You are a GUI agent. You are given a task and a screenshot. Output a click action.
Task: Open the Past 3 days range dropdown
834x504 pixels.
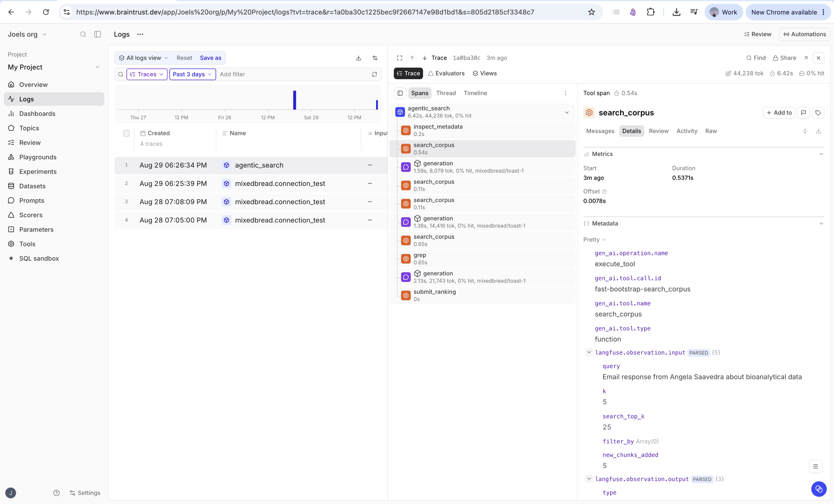[192, 74]
